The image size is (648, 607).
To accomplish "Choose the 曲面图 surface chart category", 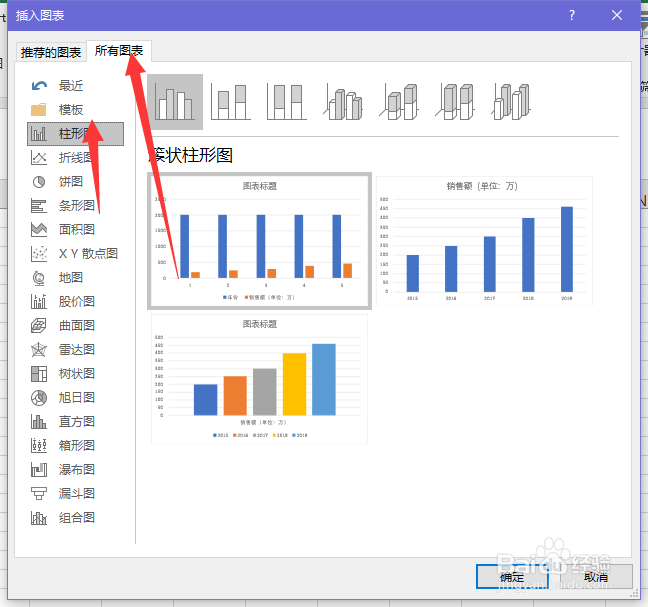I will [x=75, y=326].
